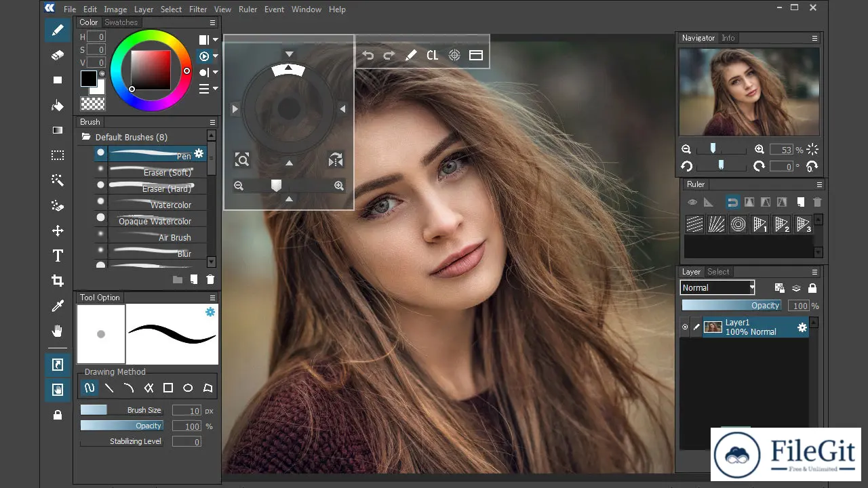Toggle Protect Alpha checker icon in Layer panel

[780, 288]
